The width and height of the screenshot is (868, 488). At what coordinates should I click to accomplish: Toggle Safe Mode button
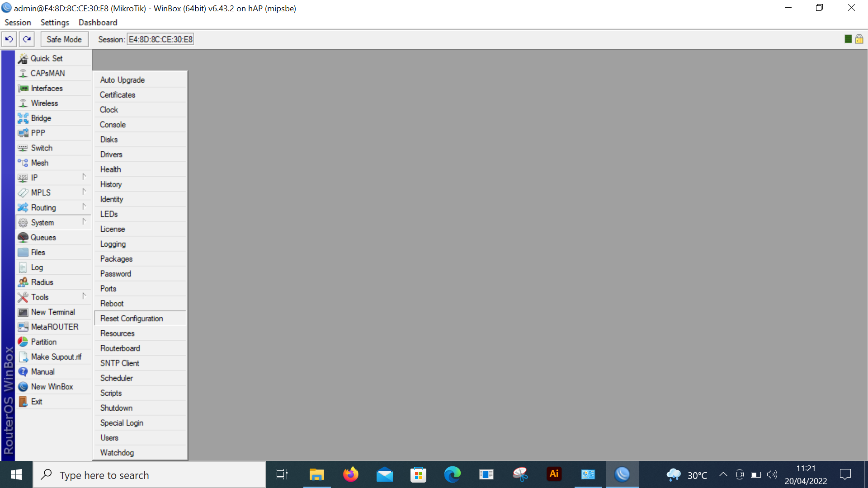pyautogui.click(x=64, y=39)
